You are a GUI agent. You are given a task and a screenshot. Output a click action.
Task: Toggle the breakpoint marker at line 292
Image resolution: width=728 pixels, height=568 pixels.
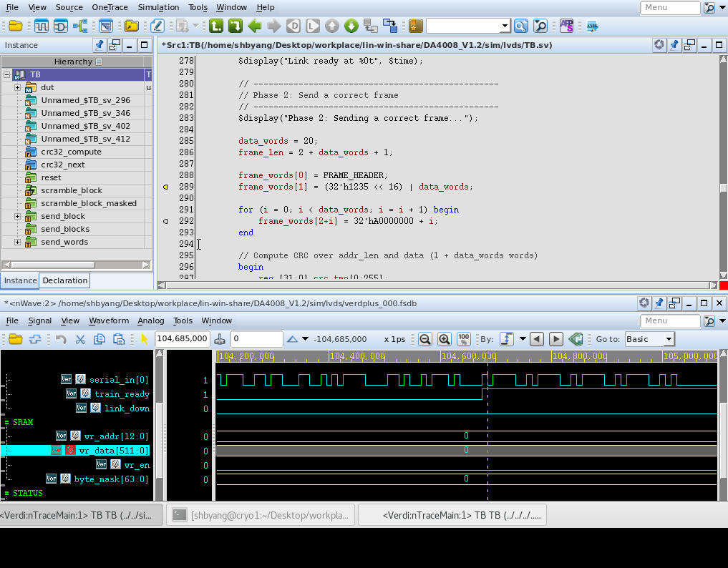click(x=165, y=221)
